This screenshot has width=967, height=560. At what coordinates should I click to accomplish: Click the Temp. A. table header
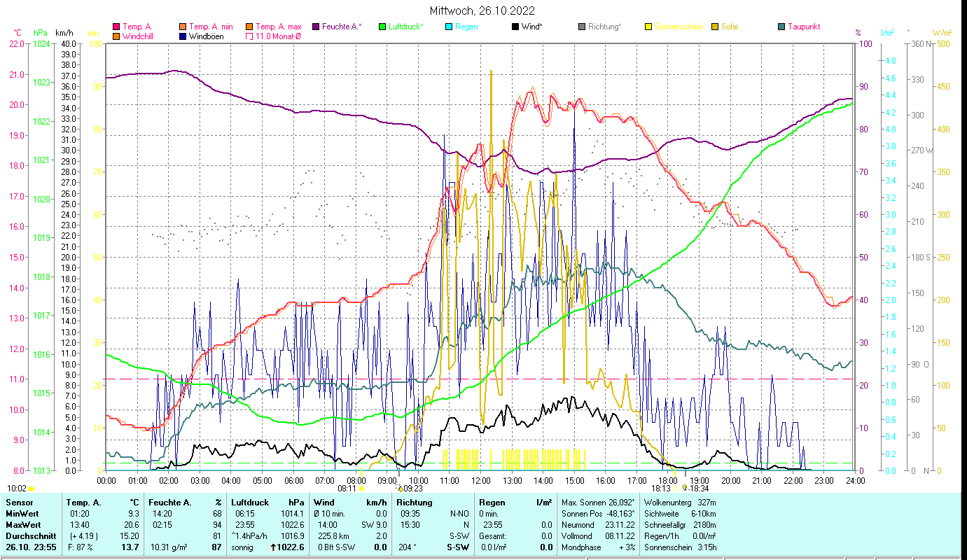tap(83, 503)
